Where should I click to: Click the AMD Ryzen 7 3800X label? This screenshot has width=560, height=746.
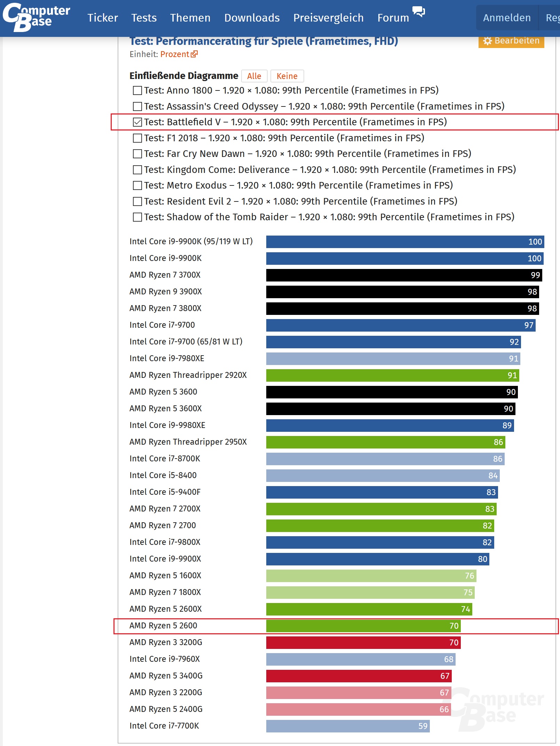click(165, 308)
